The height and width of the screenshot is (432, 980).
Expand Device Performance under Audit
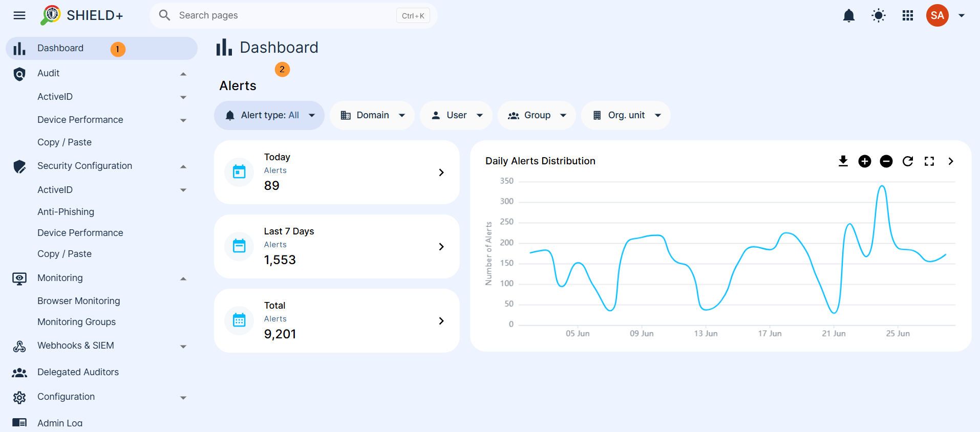point(183,120)
